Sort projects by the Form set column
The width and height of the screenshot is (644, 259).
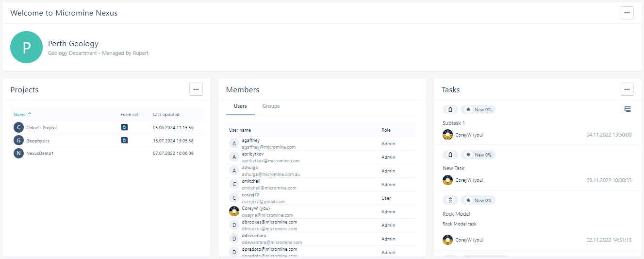pyautogui.click(x=132, y=115)
